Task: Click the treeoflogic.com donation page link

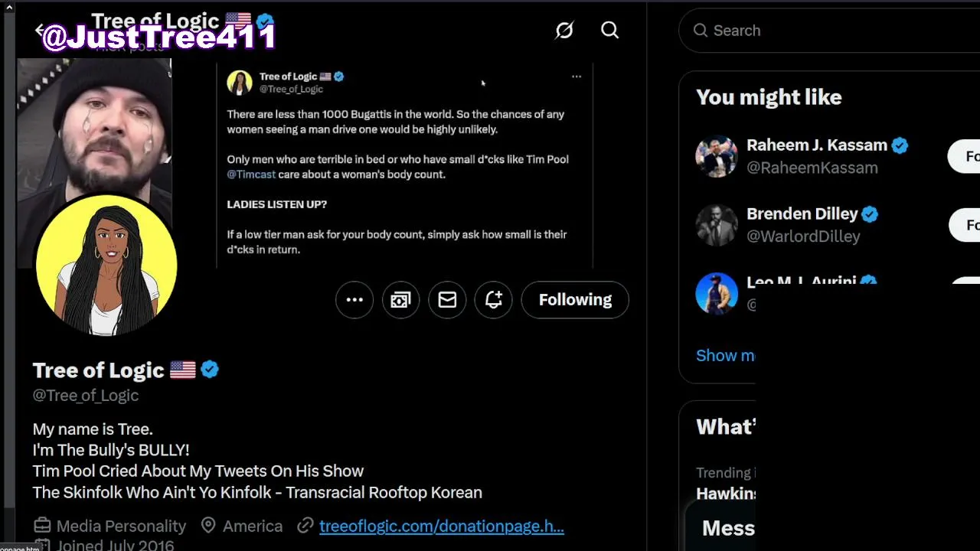Action: (441, 527)
